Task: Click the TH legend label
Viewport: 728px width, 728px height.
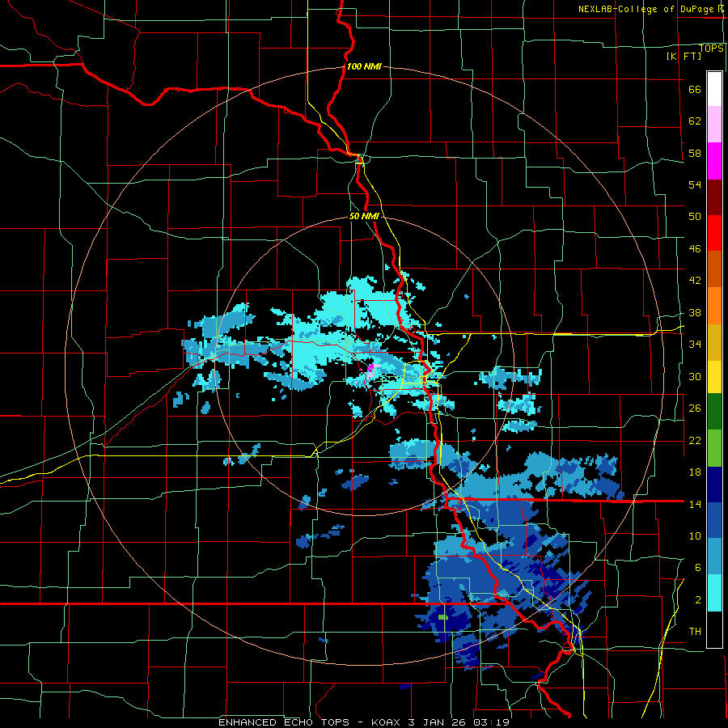Action: pos(695,631)
